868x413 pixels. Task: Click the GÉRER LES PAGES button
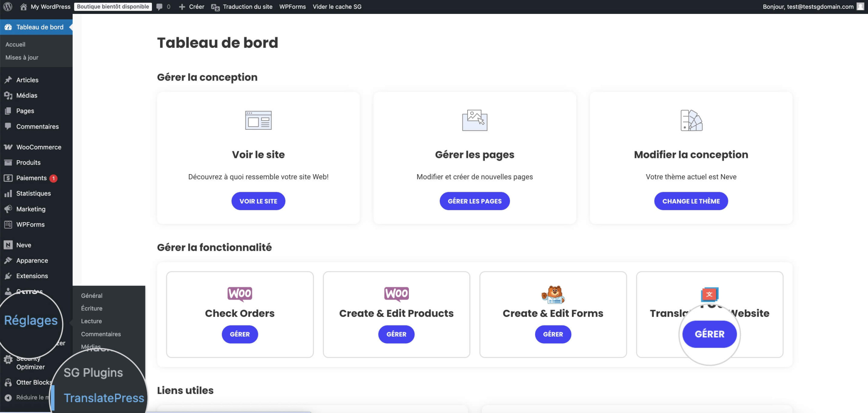(475, 201)
